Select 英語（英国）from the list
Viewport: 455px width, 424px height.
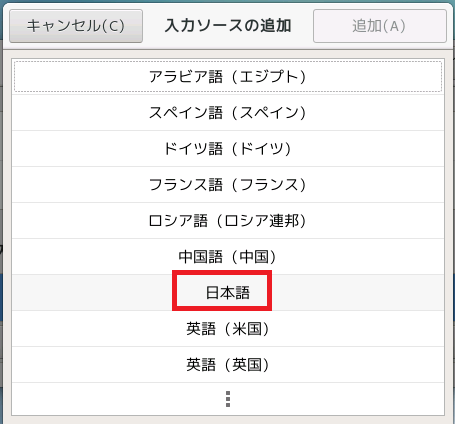(228, 365)
